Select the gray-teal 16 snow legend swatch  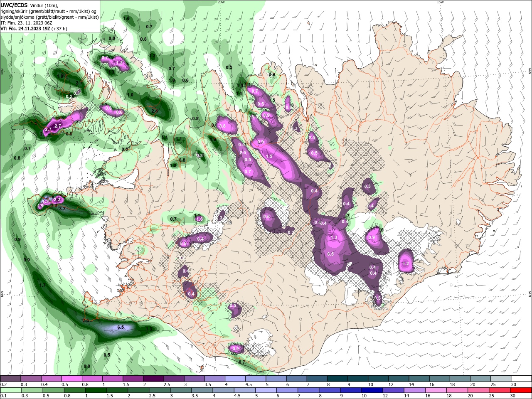coord(439,379)
